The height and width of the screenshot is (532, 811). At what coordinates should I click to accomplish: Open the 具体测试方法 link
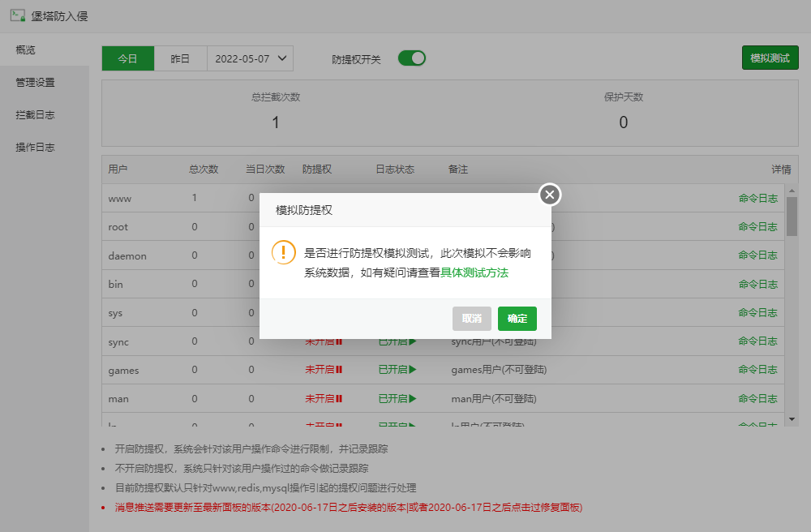(474, 273)
